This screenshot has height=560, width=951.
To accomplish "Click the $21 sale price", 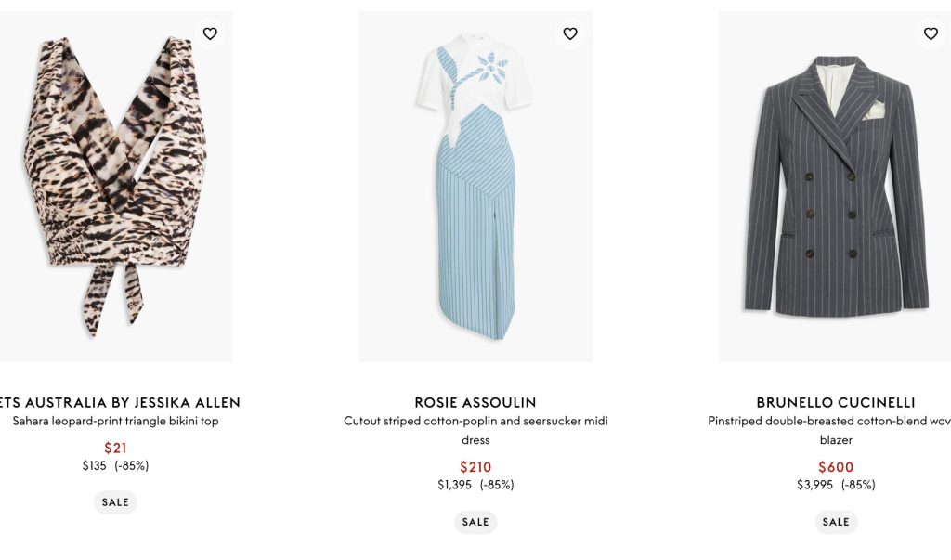I will point(115,448).
